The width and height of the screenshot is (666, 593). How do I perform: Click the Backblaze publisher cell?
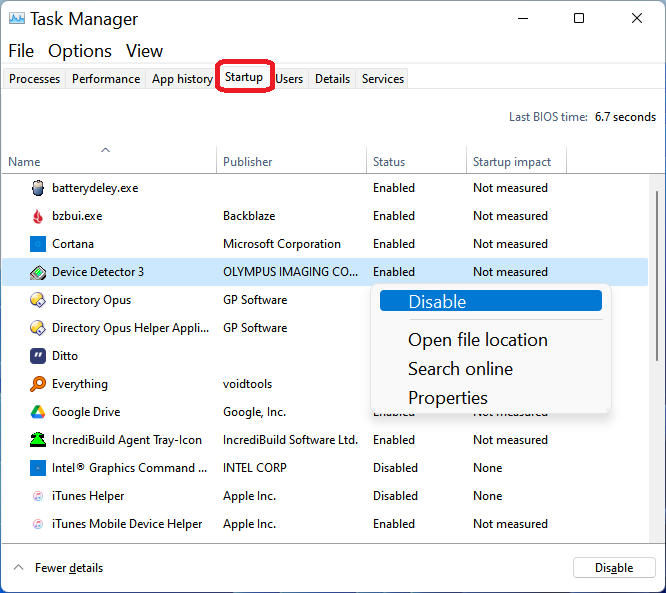tap(249, 216)
